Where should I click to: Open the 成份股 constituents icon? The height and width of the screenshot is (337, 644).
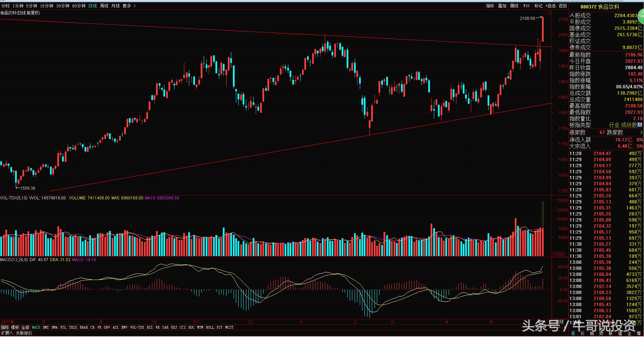tap(640, 125)
